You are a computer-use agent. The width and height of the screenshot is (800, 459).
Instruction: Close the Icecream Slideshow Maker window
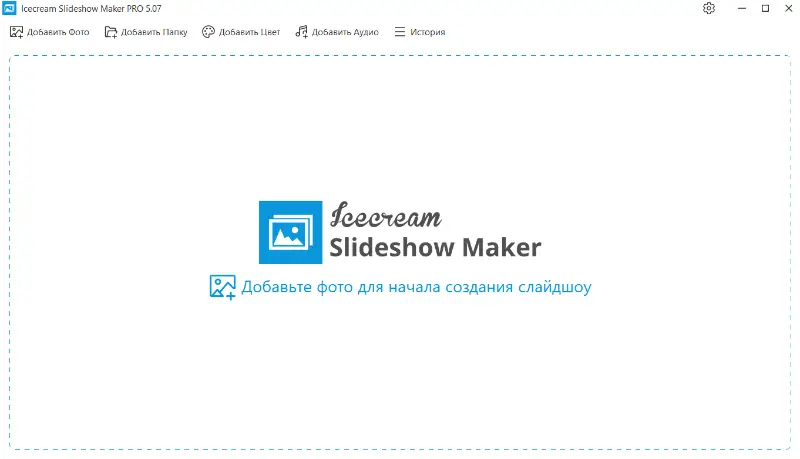(x=788, y=8)
